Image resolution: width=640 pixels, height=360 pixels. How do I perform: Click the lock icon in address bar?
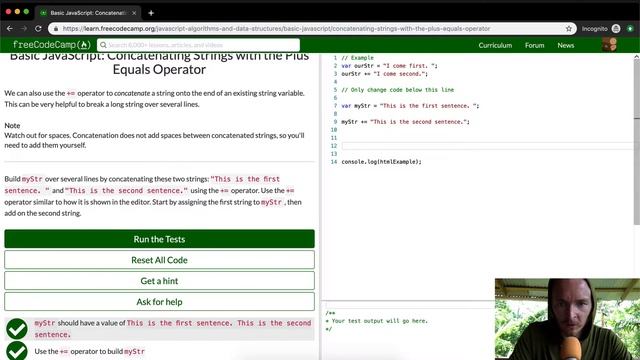click(x=56, y=29)
